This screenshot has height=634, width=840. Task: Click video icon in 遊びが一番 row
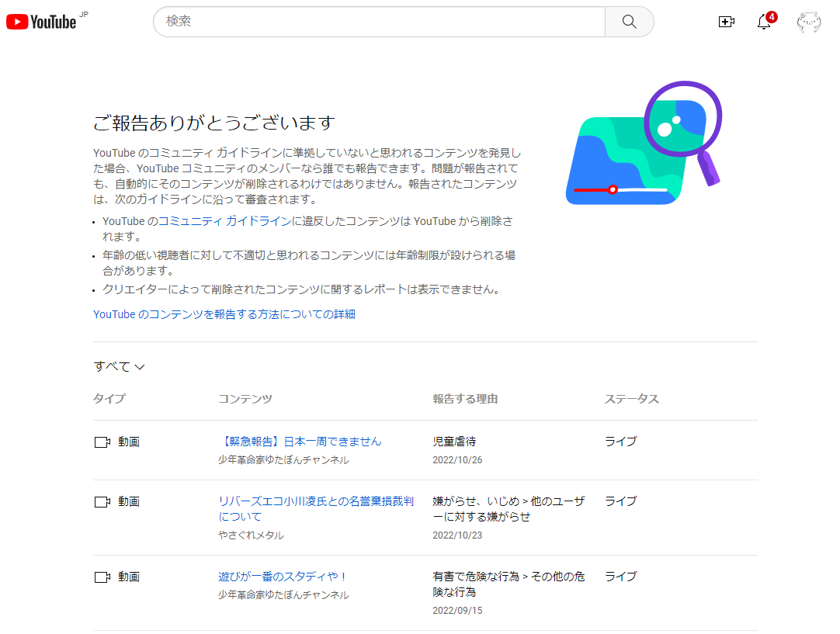102,577
